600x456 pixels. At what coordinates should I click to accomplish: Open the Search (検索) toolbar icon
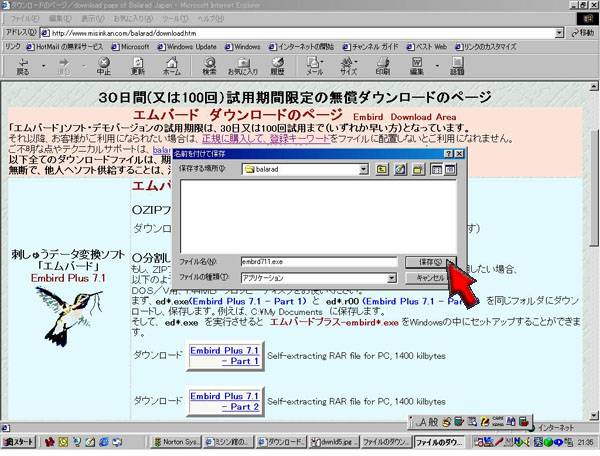coord(209,66)
